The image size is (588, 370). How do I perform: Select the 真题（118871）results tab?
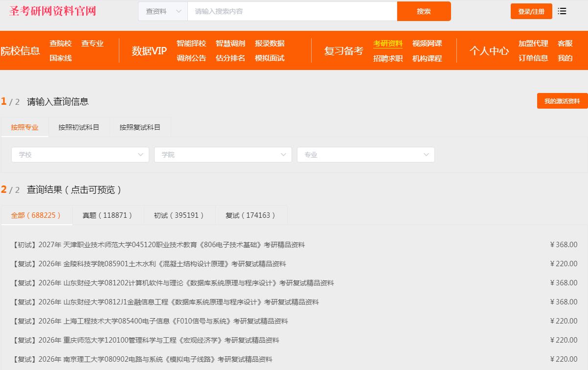108,215
